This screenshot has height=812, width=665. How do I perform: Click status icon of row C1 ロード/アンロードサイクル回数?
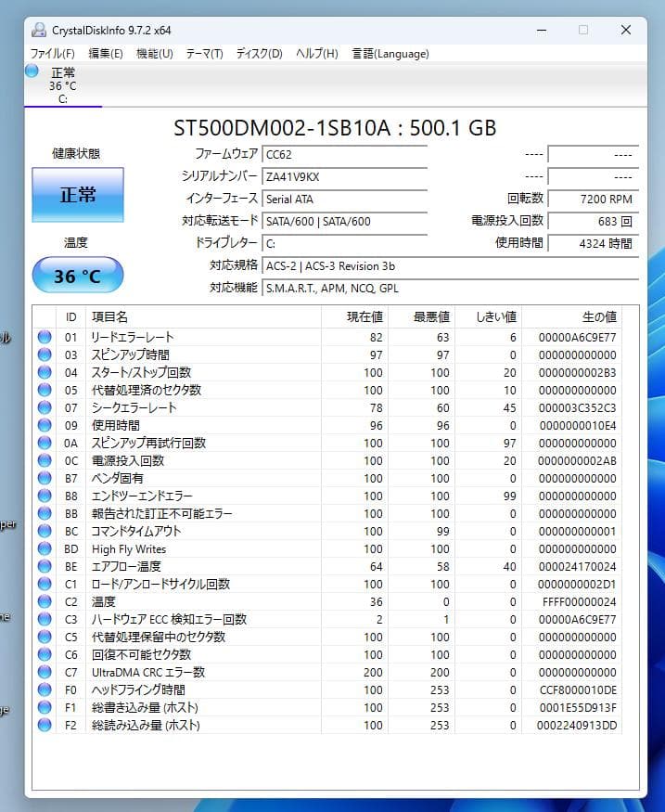(x=45, y=584)
